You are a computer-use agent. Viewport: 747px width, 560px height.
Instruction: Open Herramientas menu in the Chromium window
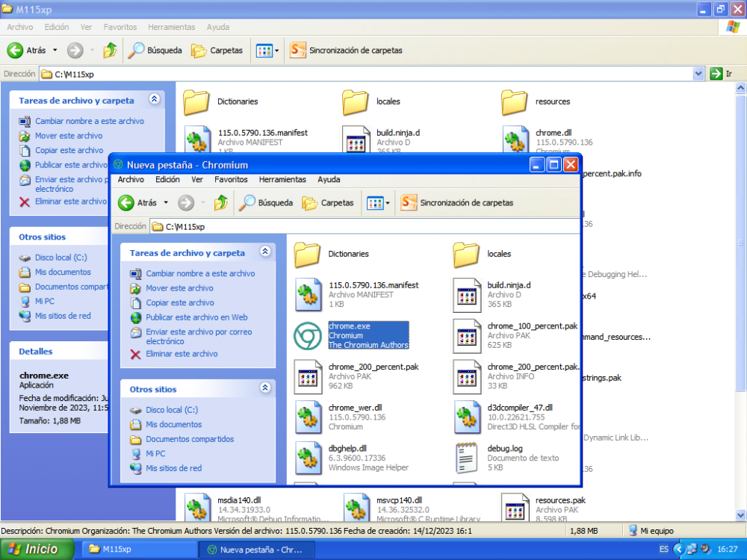coord(282,179)
